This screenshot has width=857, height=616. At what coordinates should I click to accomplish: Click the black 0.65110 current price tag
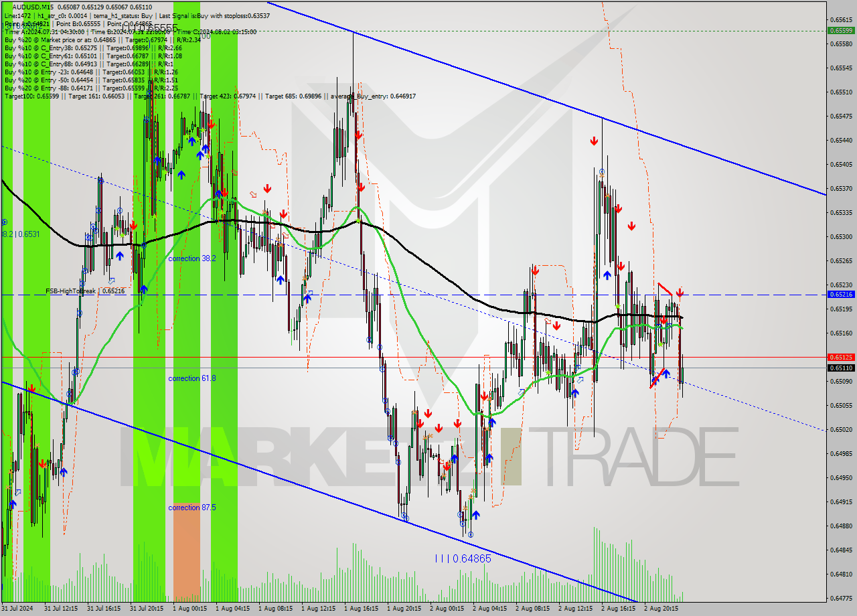point(840,368)
